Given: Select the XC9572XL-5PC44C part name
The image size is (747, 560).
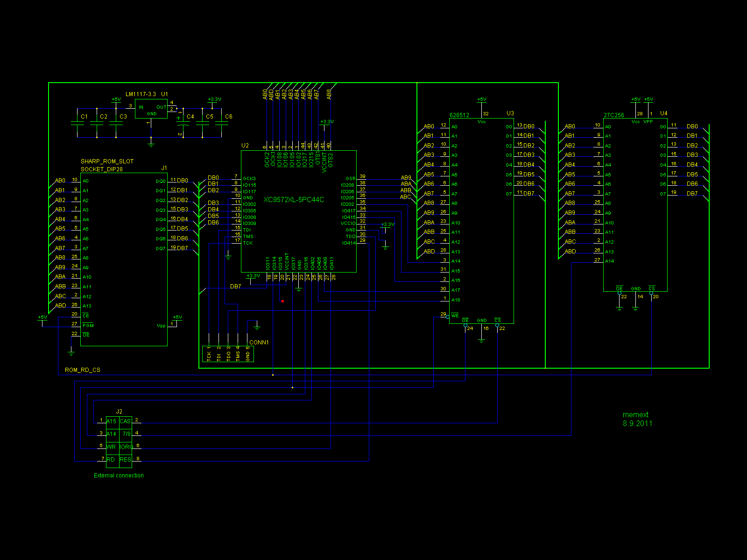Looking at the screenshot, I should pos(294,200).
